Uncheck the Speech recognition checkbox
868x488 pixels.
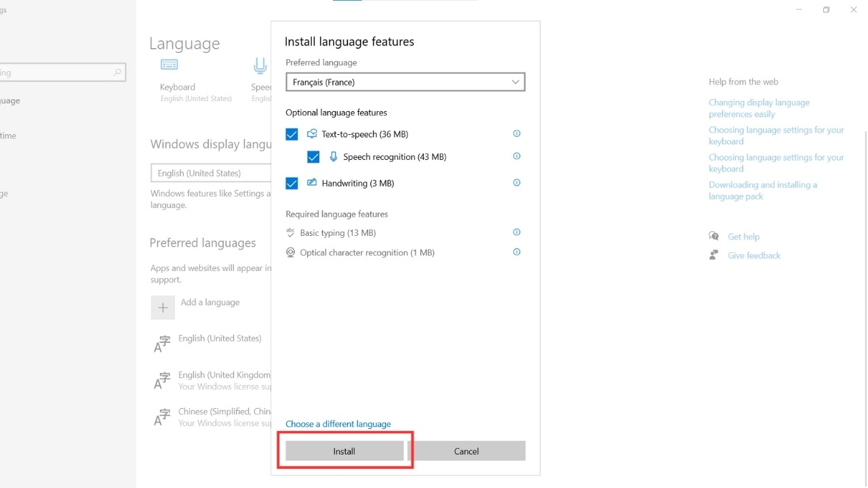[313, 157]
